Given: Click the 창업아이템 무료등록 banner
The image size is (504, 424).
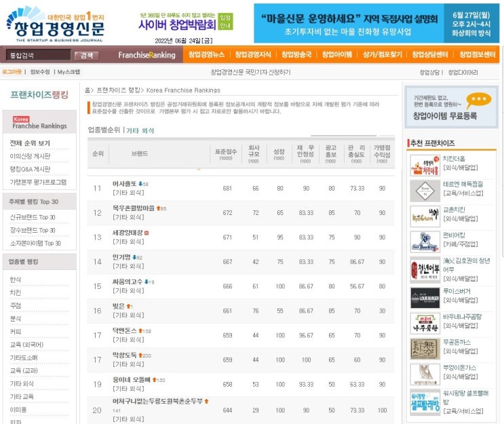Looking at the screenshot, I should (451, 107).
